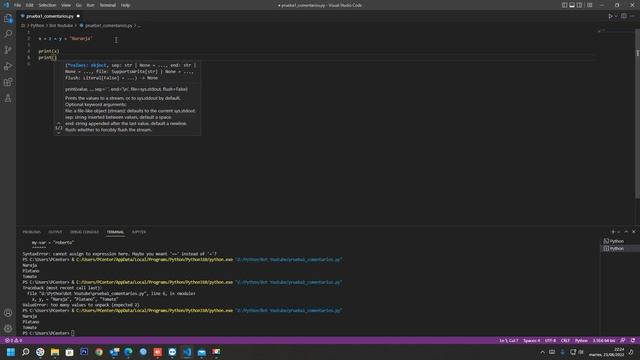The width and height of the screenshot is (640, 360).
Task: Click Visual Studio Code taskbar icon
Action: pos(187,352)
